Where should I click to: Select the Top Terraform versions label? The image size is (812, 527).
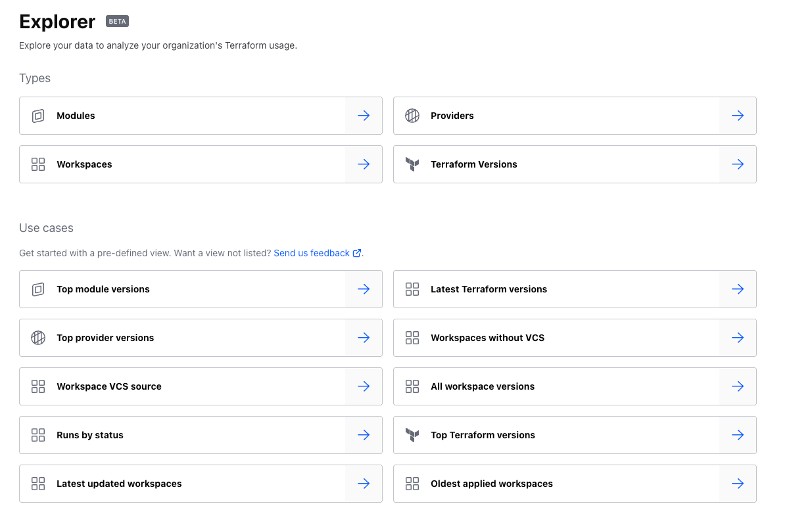coord(483,435)
